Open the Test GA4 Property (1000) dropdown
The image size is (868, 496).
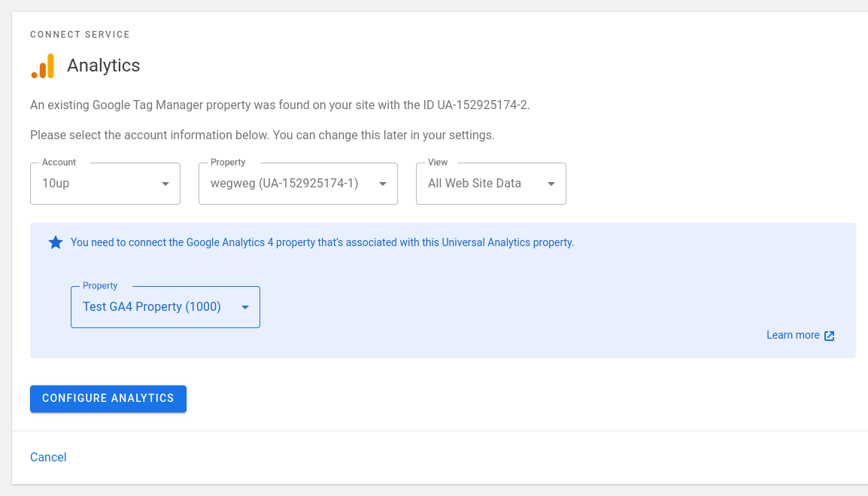[165, 307]
